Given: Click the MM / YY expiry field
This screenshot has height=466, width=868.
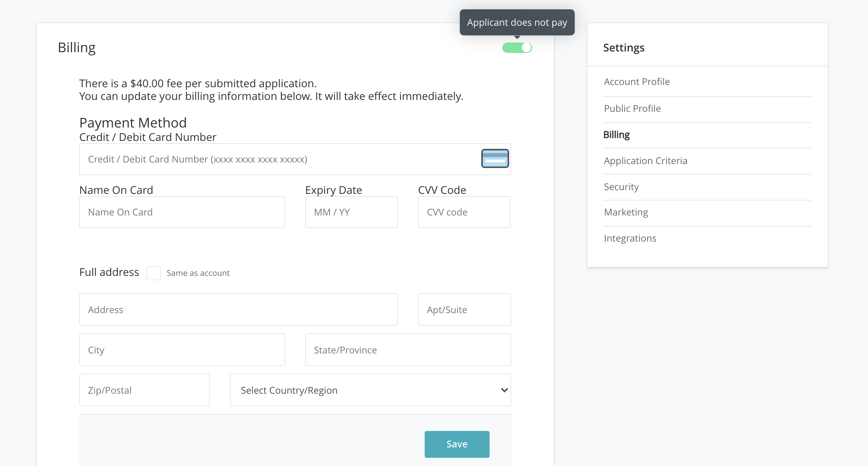Looking at the screenshot, I should pyautogui.click(x=351, y=212).
